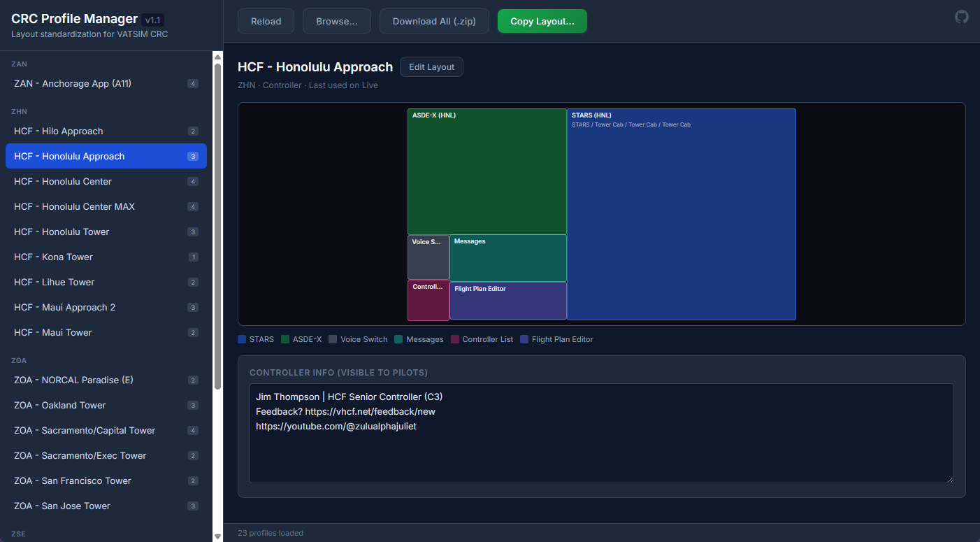
Task: Click the Flight Plan Editor legend swatch
Action: coord(524,339)
